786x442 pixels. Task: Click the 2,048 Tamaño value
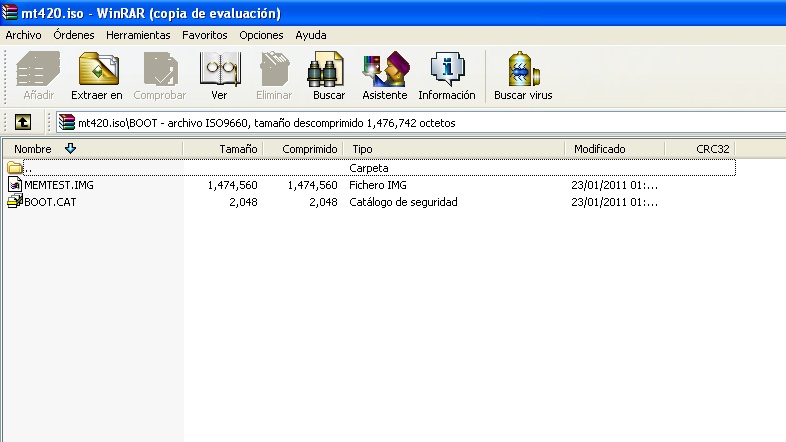click(x=243, y=202)
